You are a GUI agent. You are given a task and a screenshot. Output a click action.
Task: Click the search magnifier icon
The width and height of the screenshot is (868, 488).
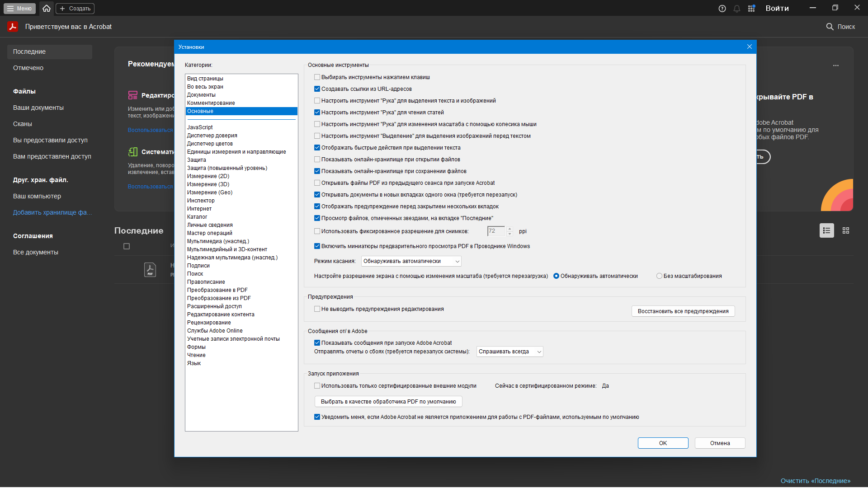(830, 27)
